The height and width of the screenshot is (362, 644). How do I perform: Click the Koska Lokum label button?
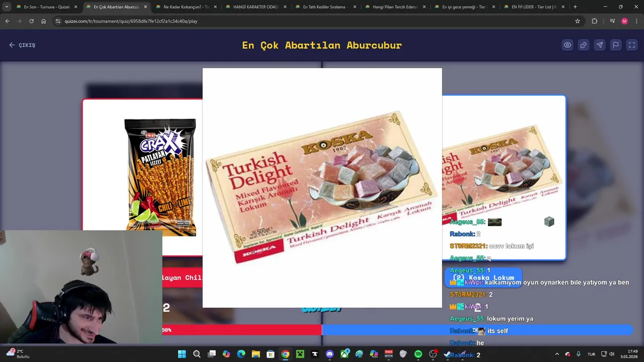coord(483,278)
